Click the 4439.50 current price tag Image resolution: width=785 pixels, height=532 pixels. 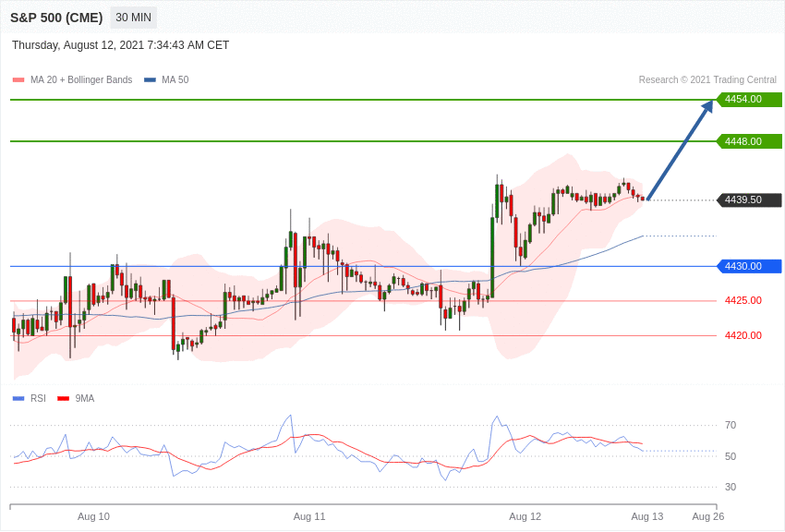(x=749, y=200)
